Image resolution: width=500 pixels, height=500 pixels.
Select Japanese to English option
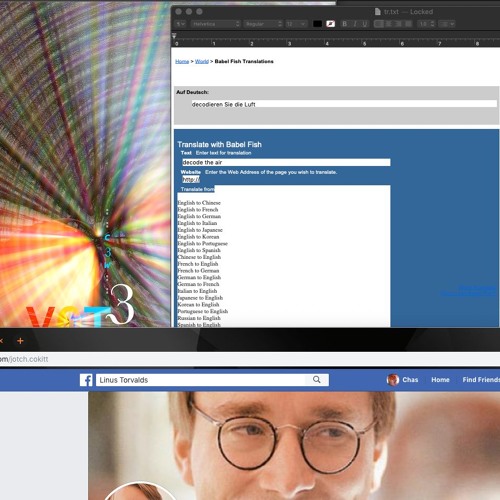pos(200,298)
